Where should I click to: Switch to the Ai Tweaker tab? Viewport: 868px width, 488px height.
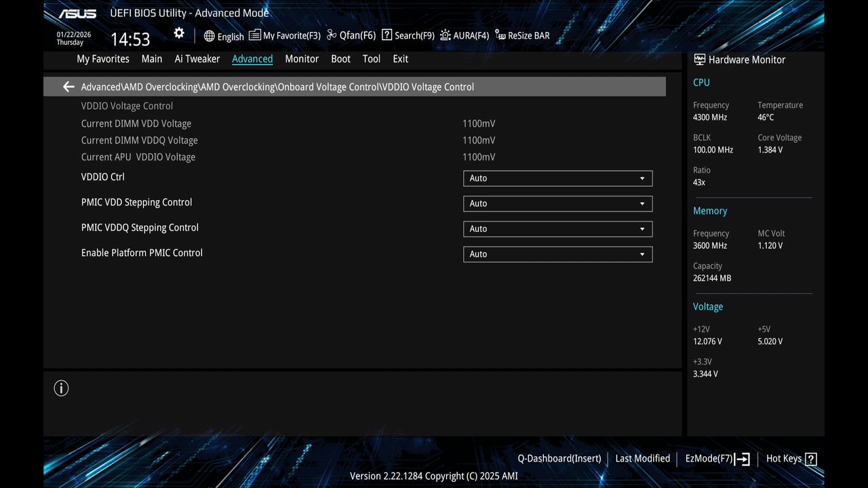tap(197, 59)
